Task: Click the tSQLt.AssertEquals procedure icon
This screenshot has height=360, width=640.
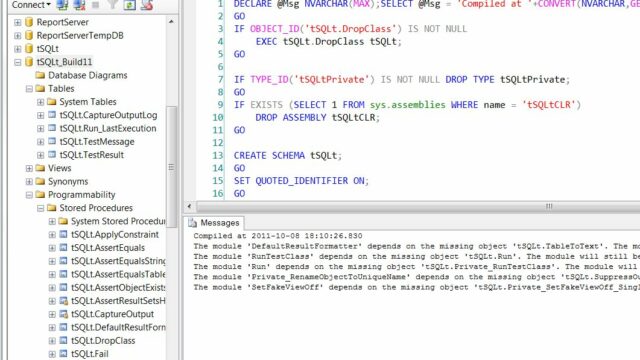Action: pos(63,248)
